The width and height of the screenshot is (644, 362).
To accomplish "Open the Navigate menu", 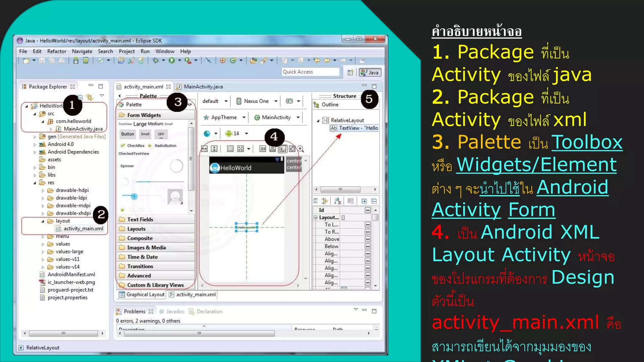I will pyautogui.click(x=82, y=51).
